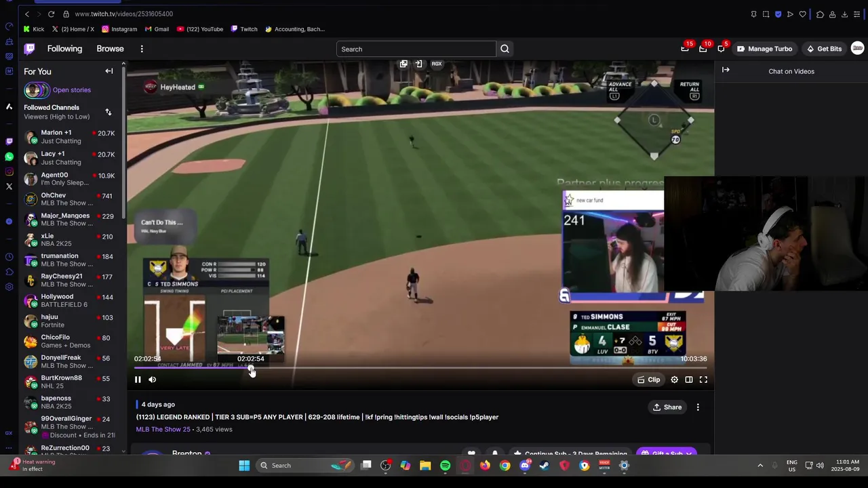
Task: Open the browser snapshot tool icon
Action: [x=766, y=14]
